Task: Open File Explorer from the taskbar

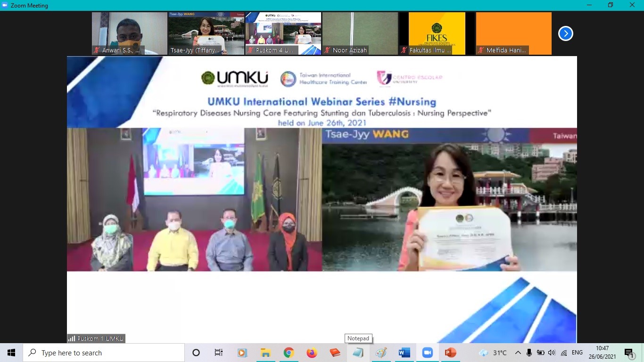Action: click(x=265, y=353)
